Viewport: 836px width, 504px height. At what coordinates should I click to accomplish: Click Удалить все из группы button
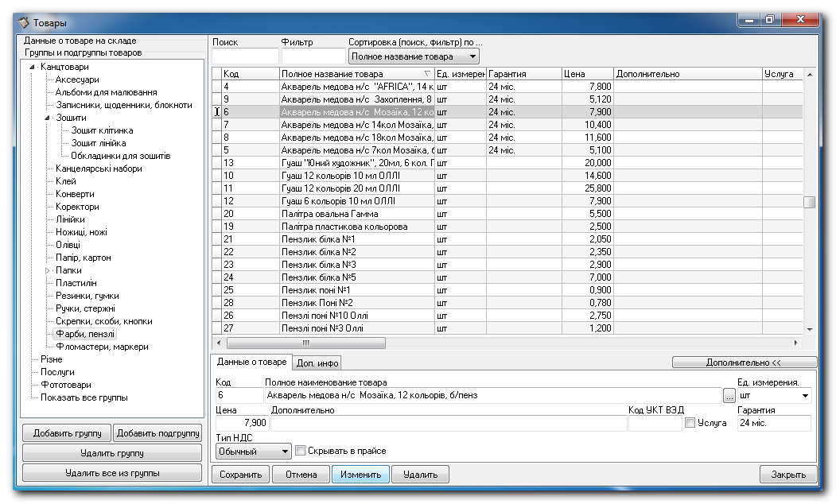pyautogui.click(x=112, y=472)
